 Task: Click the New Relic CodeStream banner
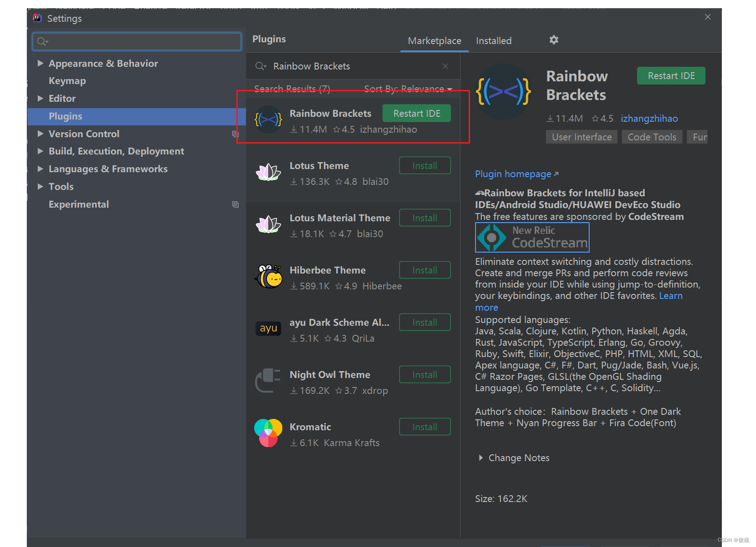pyautogui.click(x=532, y=237)
